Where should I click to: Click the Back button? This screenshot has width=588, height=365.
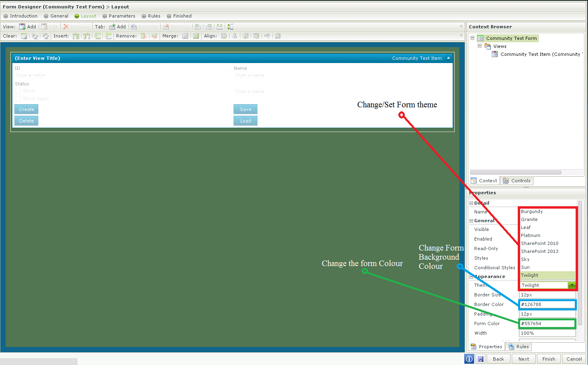pyautogui.click(x=499, y=359)
